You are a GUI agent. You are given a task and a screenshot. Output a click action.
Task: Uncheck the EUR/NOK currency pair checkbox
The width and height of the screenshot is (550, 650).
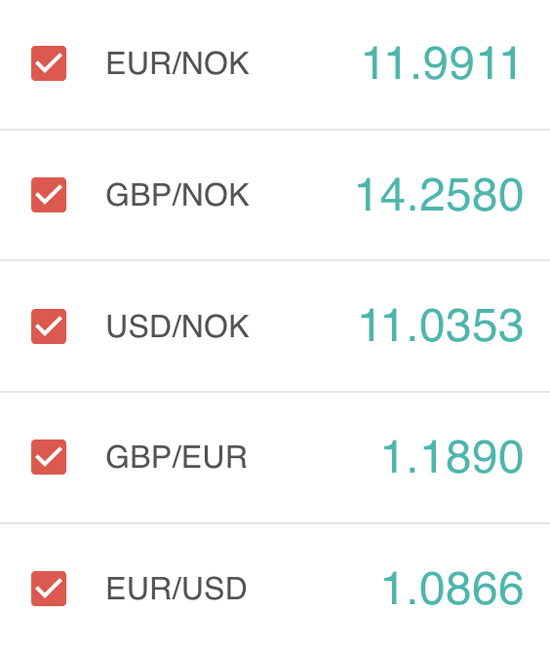[x=48, y=63]
